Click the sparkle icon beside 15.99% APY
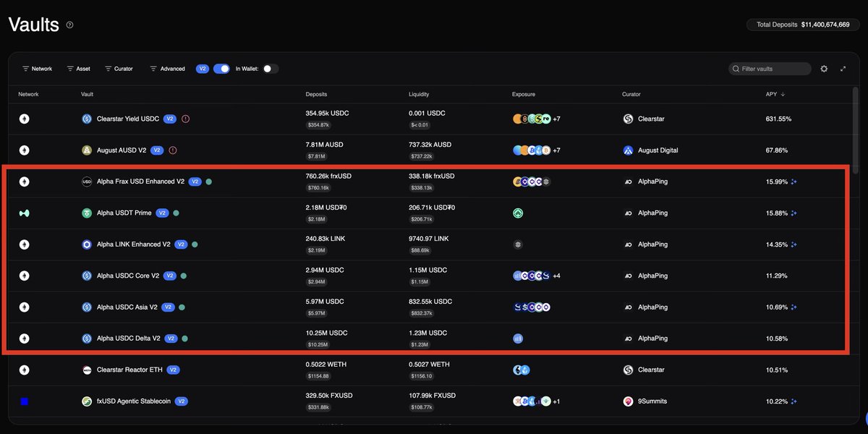Image resolution: width=868 pixels, height=434 pixels. 793,182
